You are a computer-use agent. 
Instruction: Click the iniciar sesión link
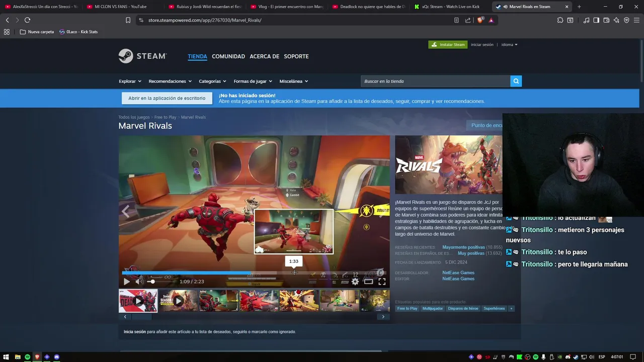[x=482, y=45]
